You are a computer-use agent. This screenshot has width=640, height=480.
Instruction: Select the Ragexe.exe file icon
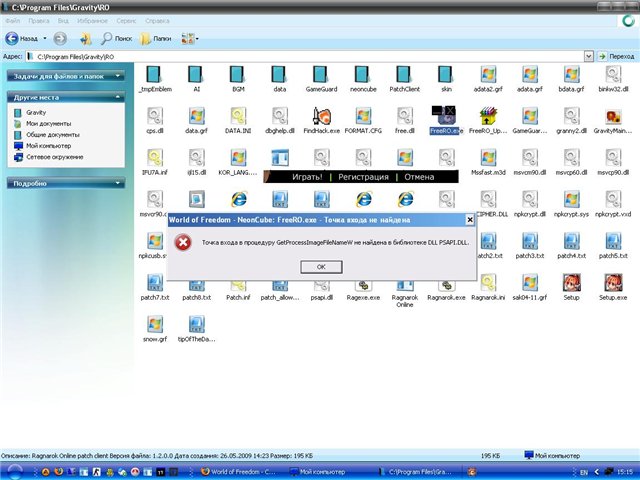(363, 287)
